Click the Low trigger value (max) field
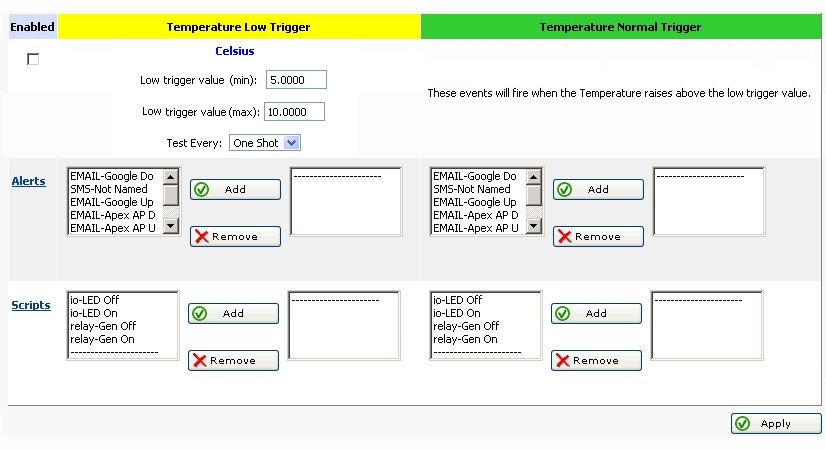Viewport: 826px width, 450px height. click(x=295, y=111)
